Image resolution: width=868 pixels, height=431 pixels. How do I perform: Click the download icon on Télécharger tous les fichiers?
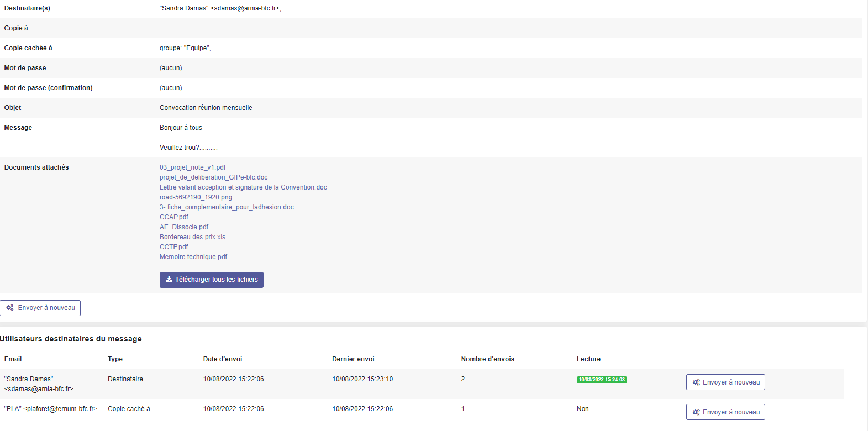tap(169, 280)
